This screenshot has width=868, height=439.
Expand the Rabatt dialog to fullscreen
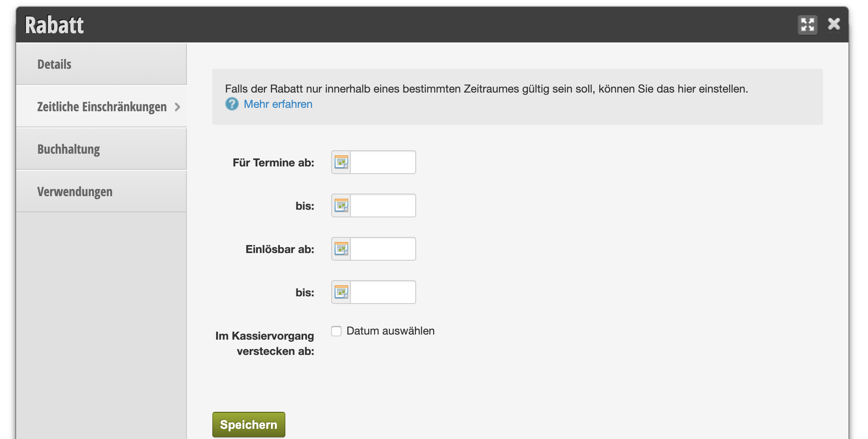[x=807, y=25]
